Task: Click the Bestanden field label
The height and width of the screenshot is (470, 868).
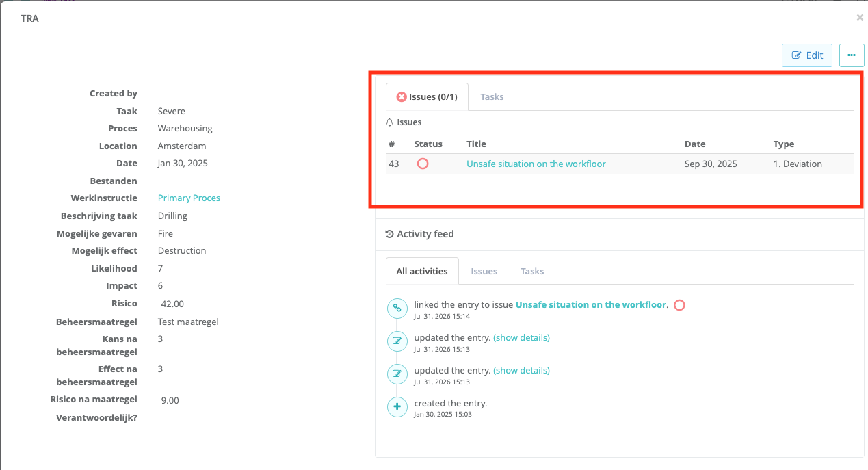Action: (114, 181)
